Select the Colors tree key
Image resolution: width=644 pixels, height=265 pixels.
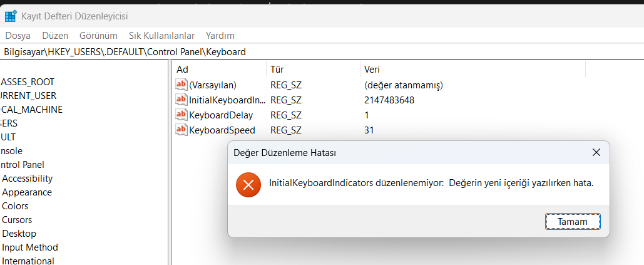coord(15,206)
